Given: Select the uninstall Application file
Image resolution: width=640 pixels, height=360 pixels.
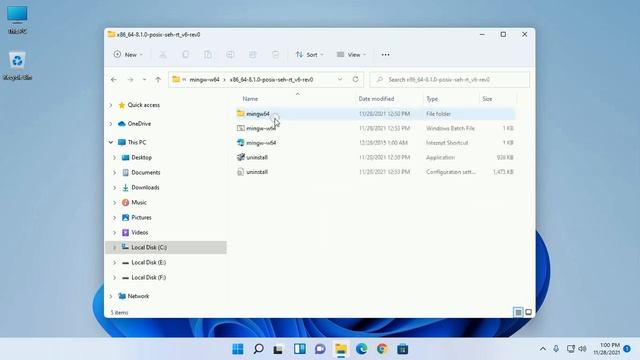Looking at the screenshot, I should pyautogui.click(x=376, y=158).
